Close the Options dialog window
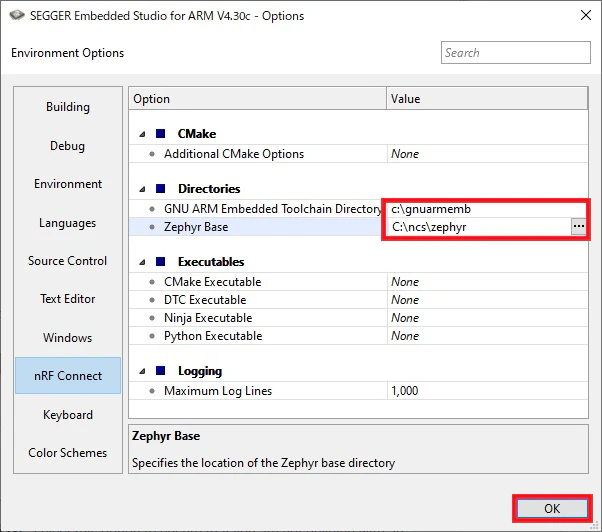Image resolution: width=602 pixels, height=532 pixels. pos(585,15)
